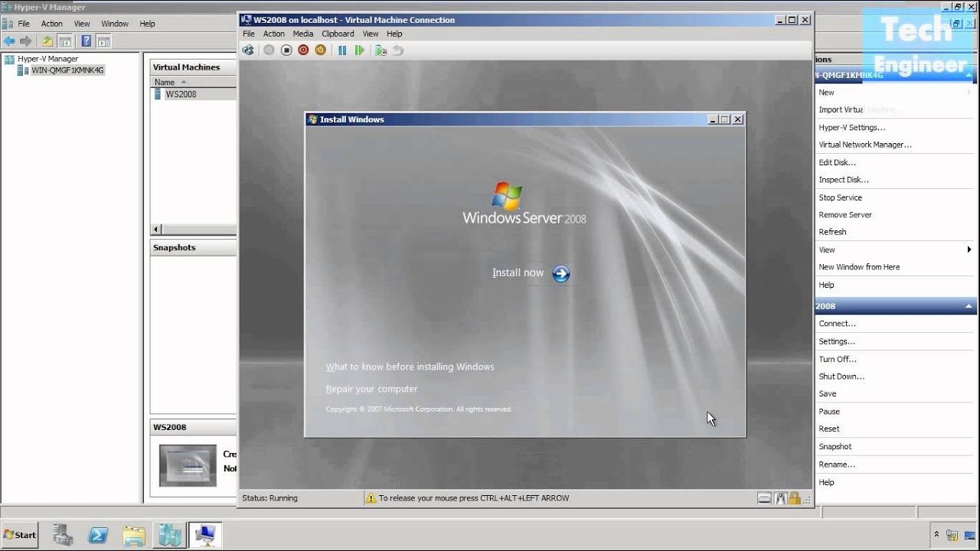This screenshot has width=980, height=551.
Task: Click Refresh in Actions pane
Action: (x=832, y=232)
